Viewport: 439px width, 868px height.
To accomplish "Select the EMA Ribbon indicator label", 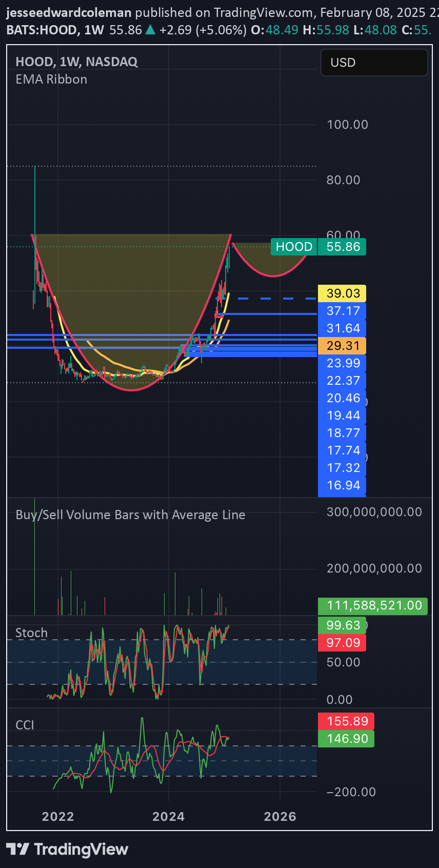I will click(51, 80).
